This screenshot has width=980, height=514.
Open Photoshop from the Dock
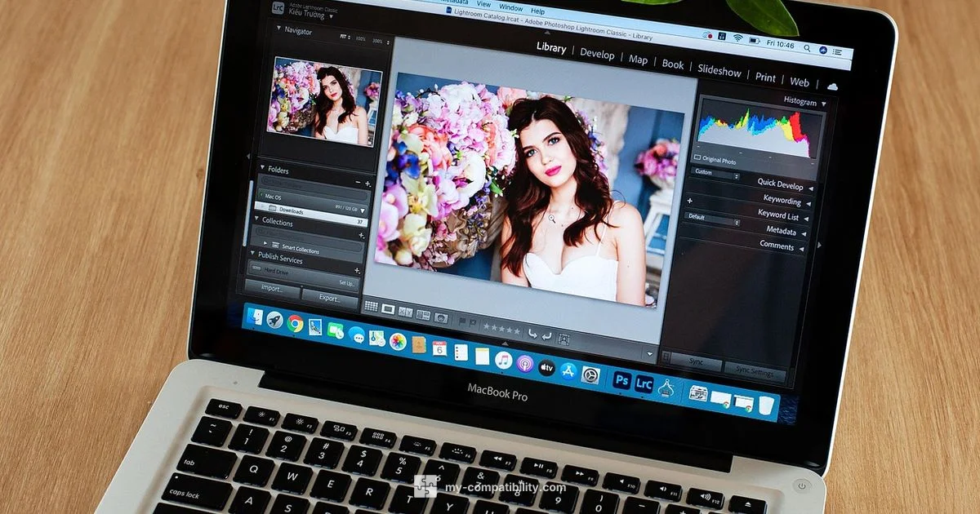[621, 379]
